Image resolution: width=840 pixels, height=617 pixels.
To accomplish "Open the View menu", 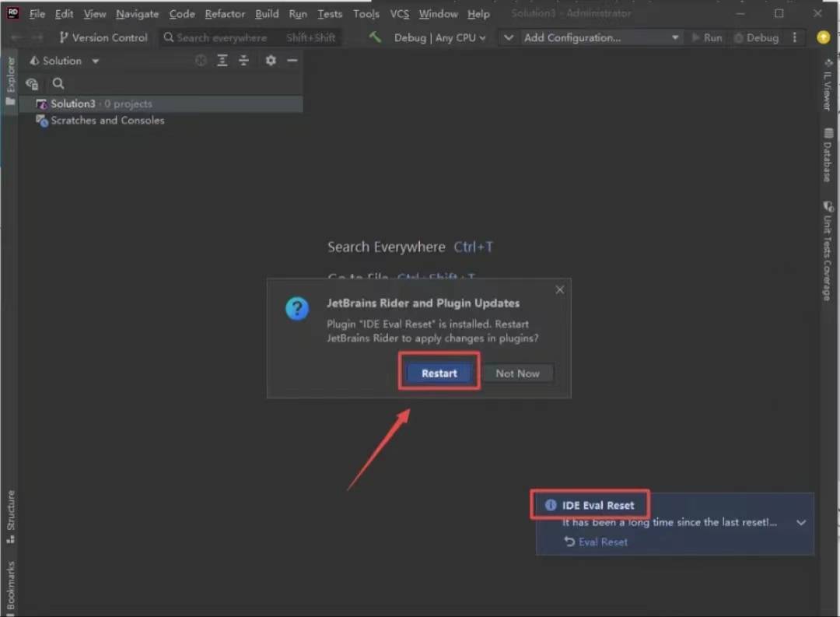I will point(95,14).
